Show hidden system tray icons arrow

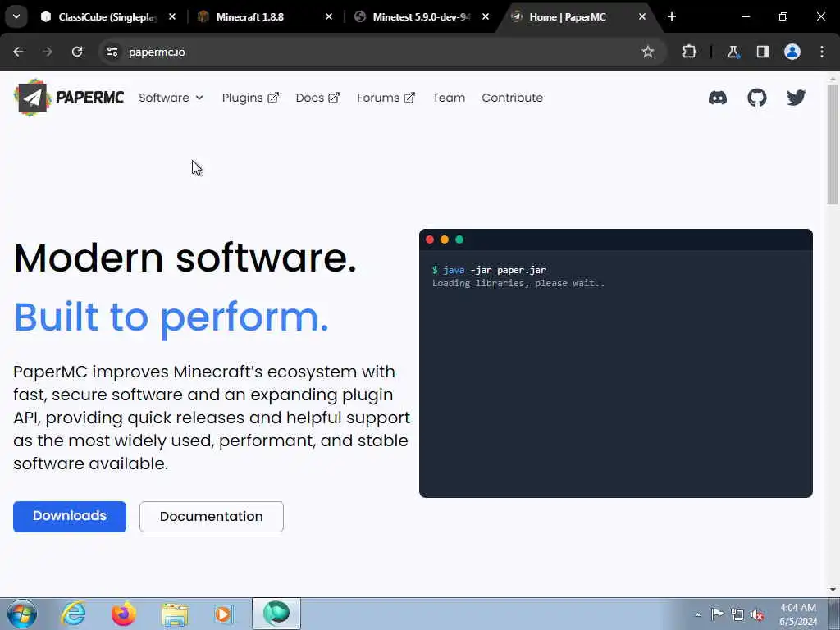click(x=697, y=614)
